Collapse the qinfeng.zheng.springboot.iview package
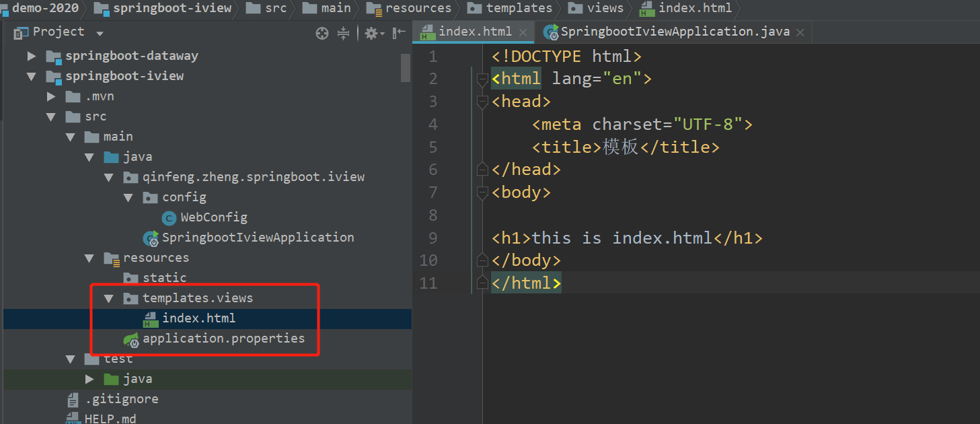980x424 pixels. 109,177
